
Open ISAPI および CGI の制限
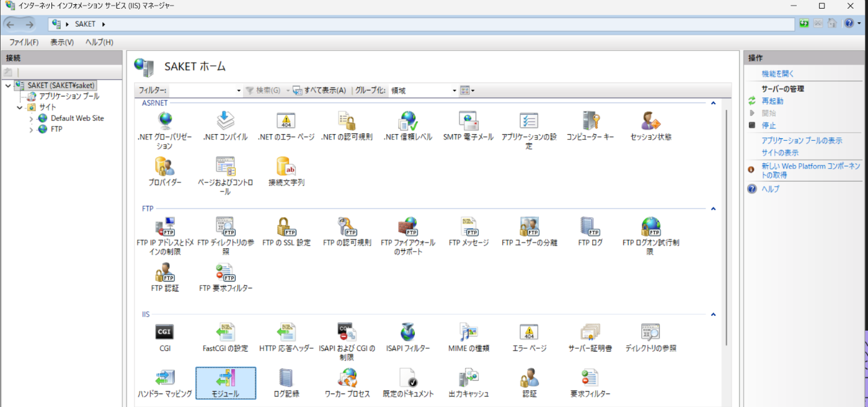point(347,342)
